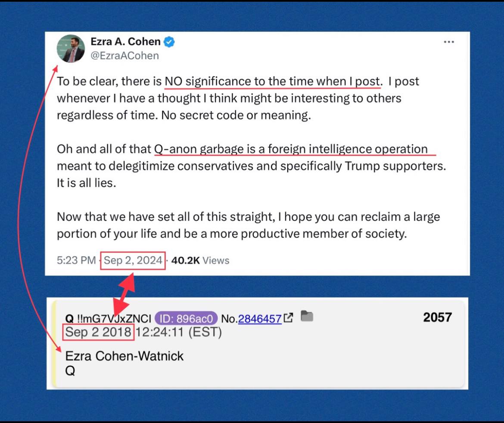Click the Q !!mG7VJxZNCI tripcode
This screenshot has height=423, width=504.
click(x=108, y=319)
